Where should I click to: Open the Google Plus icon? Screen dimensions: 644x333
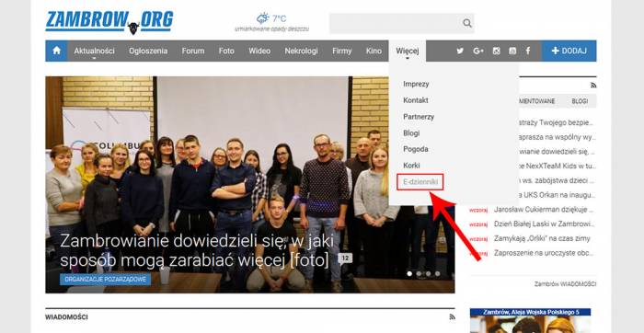tap(478, 51)
